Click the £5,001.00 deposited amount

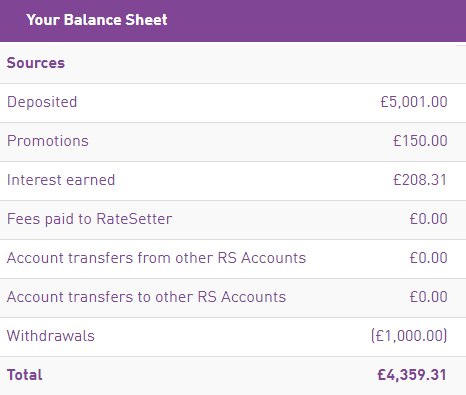pyautogui.click(x=414, y=102)
